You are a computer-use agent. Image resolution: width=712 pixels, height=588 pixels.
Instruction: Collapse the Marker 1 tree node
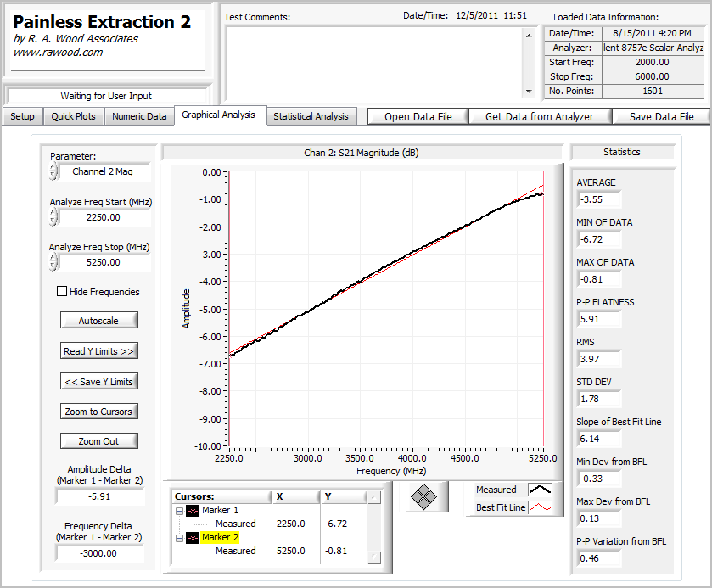(x=179, y=511)
